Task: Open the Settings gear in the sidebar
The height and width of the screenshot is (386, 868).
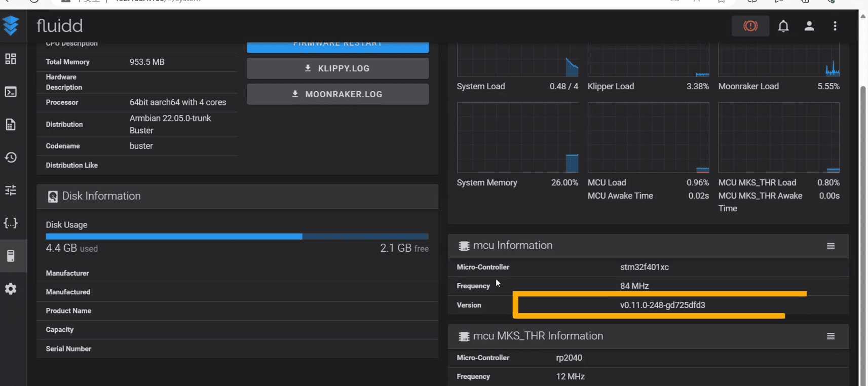Action: pyautogui.click(x=11, y=289)
